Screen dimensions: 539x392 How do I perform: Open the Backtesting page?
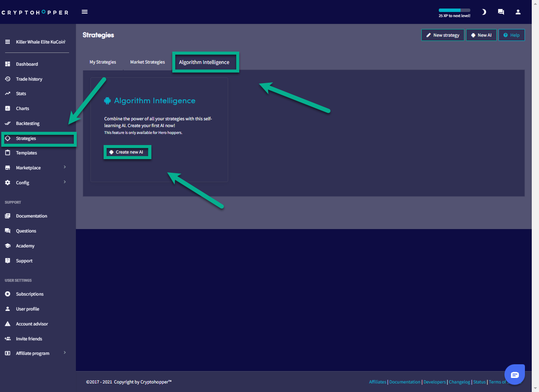tap(28, 123)
